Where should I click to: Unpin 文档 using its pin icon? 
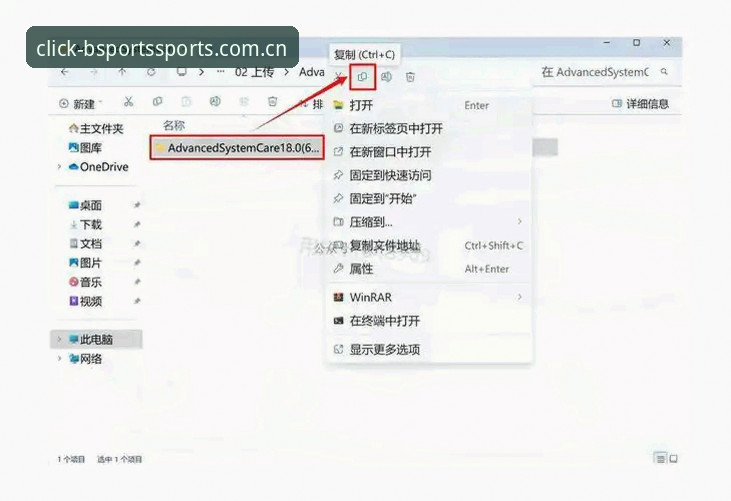pos(137,244)
